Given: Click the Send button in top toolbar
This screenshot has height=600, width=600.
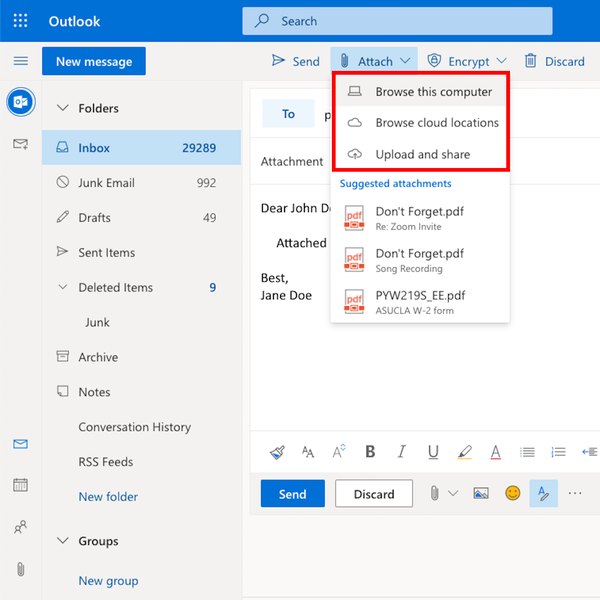Looking at the screenshot, I should 295,61.
